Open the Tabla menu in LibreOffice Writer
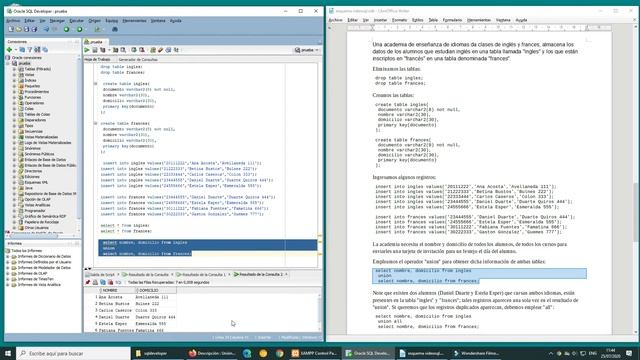 click(x=433, y=20)
